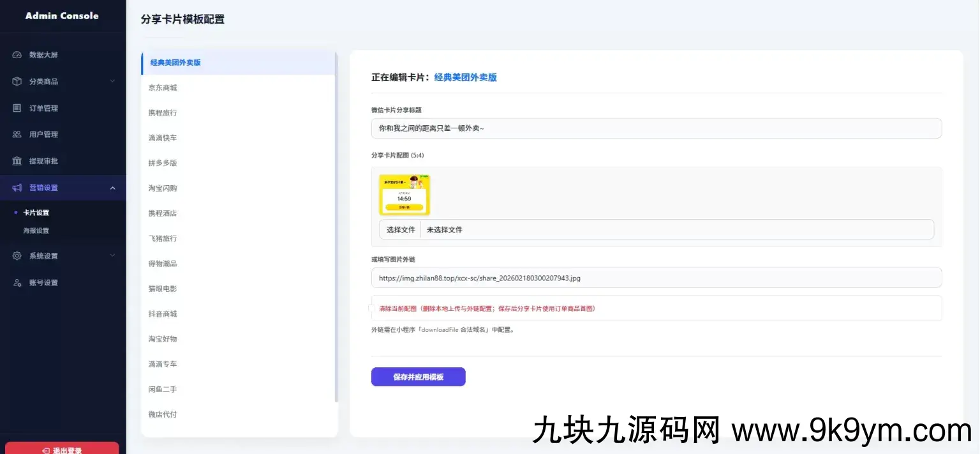Click the 分类商品 box icon
This screenshot has width=980, height=454.
point(17,82)
